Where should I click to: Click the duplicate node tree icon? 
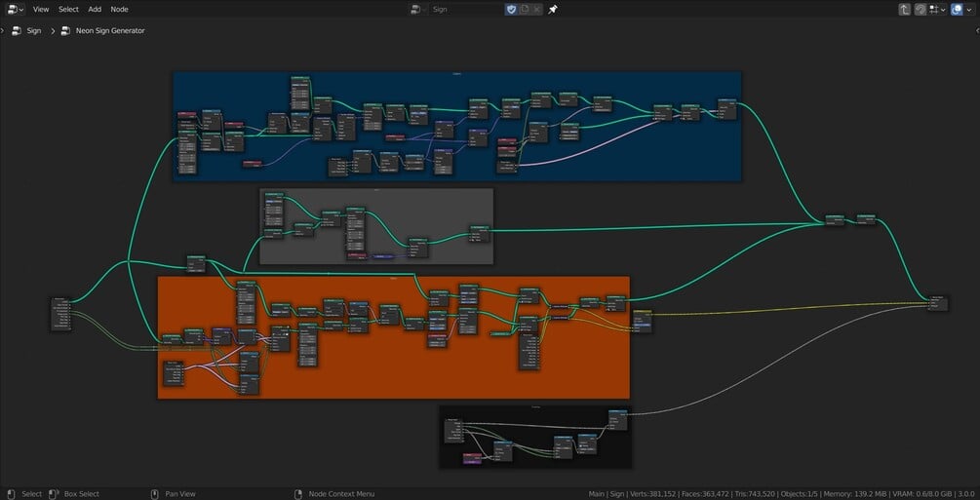click(x=525, y=10)
